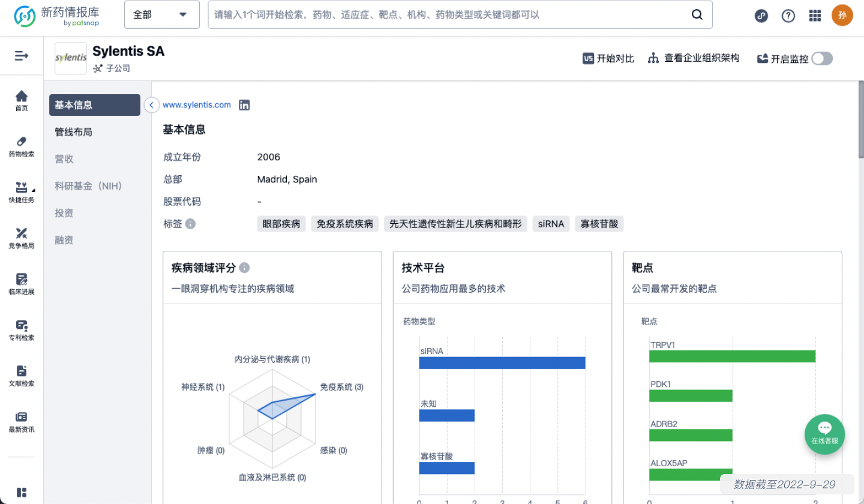The width and height of the screenshot is (864, 504).
Task: Click the dashboard icon at sidebar bottom
Action: [x=22, y=493]
